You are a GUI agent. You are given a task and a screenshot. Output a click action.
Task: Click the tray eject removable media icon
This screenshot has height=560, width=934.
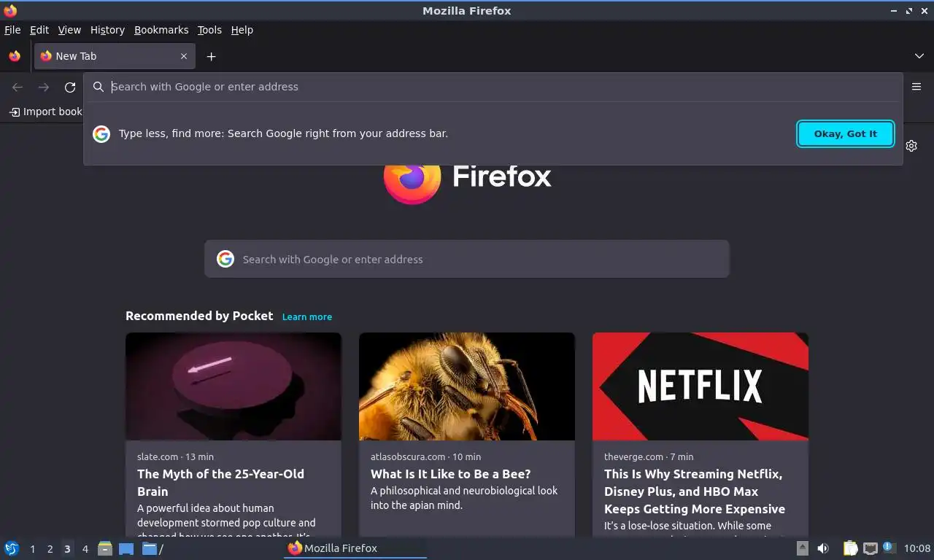803,548
